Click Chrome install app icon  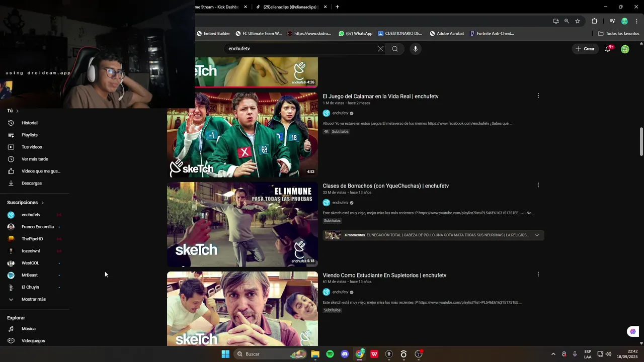pyautogui.click(x=555, y=21)
